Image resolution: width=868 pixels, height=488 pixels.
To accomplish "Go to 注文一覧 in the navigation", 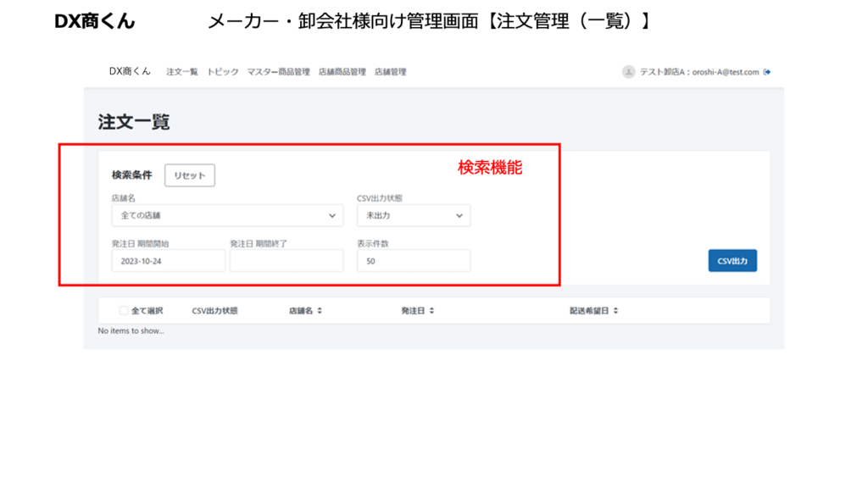I will 182,72.
